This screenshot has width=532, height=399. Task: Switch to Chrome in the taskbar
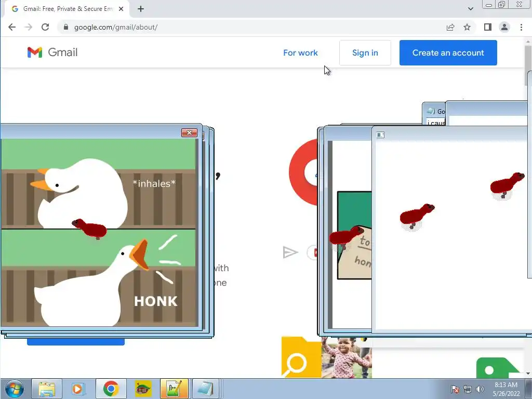point(111,389)
